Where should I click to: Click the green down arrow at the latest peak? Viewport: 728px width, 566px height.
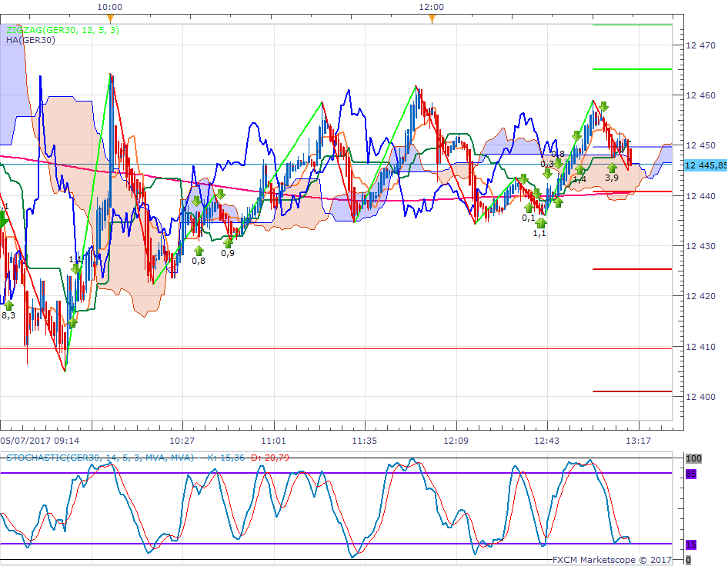coord(605,107)
